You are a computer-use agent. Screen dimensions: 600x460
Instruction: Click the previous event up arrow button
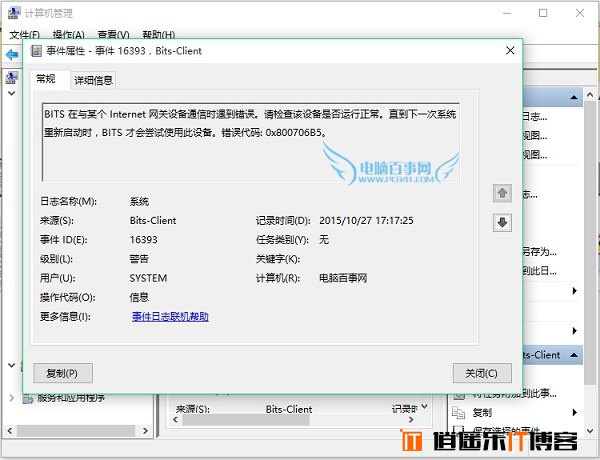pyautogui.click(x=503, y=192)
